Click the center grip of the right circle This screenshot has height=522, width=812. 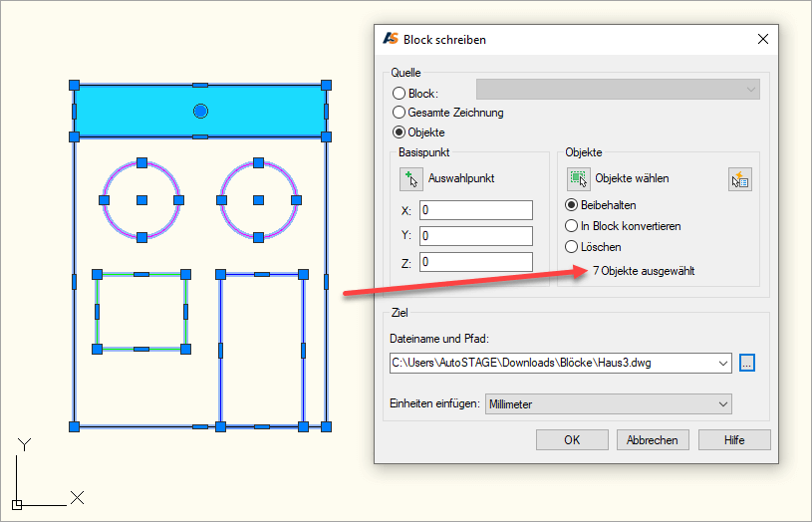(x=258, y=200)
